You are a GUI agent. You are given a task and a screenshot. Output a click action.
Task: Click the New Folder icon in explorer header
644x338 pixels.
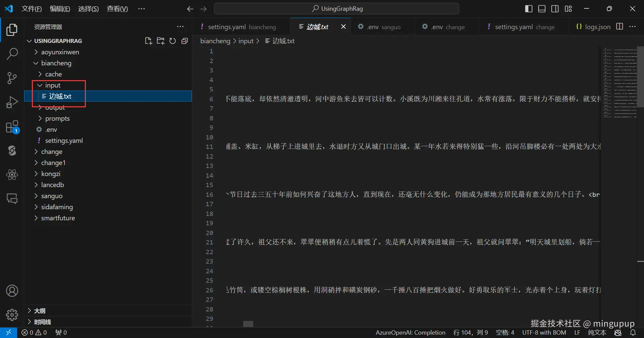161,41
